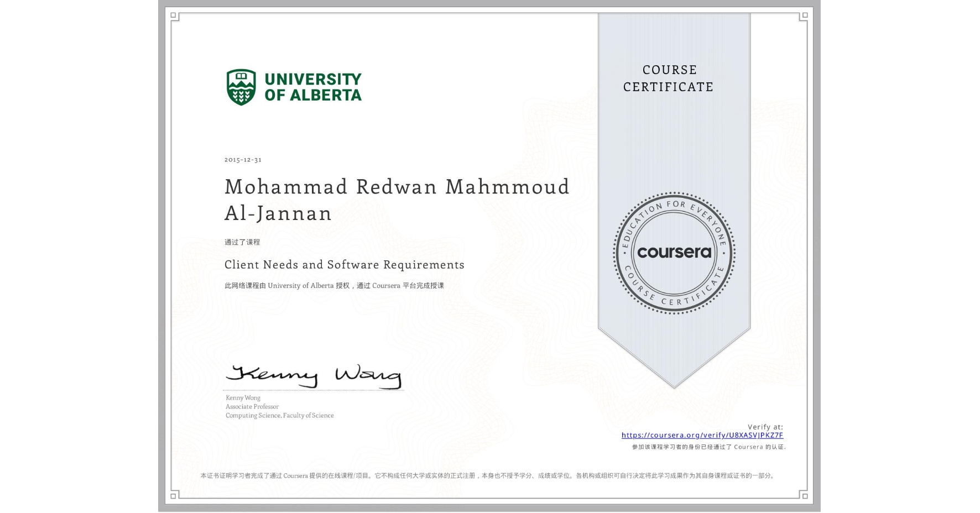The height and width of the screenshot is (513, 980).
Task: Click the printed name Kenny Wong
Action: pyautogui.click(x=243, y=397)
